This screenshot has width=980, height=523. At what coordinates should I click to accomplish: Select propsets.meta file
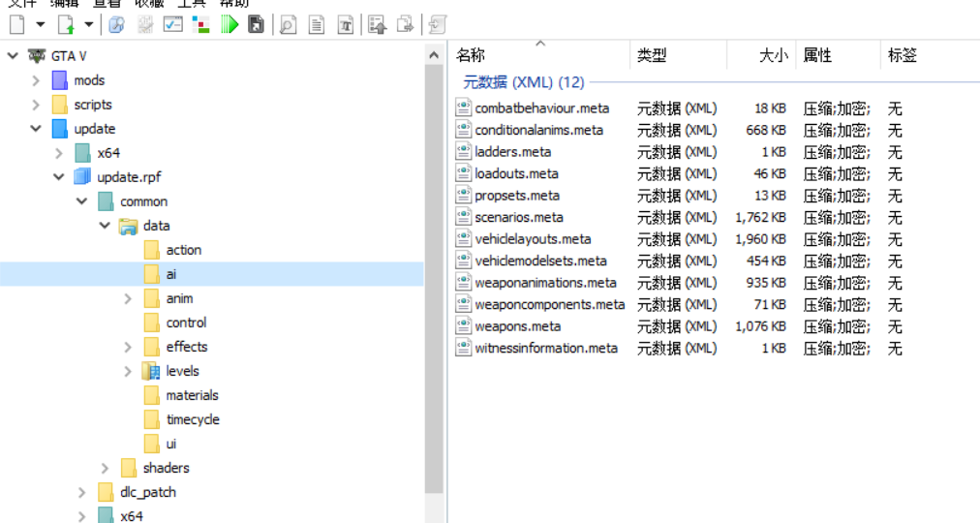517,196
